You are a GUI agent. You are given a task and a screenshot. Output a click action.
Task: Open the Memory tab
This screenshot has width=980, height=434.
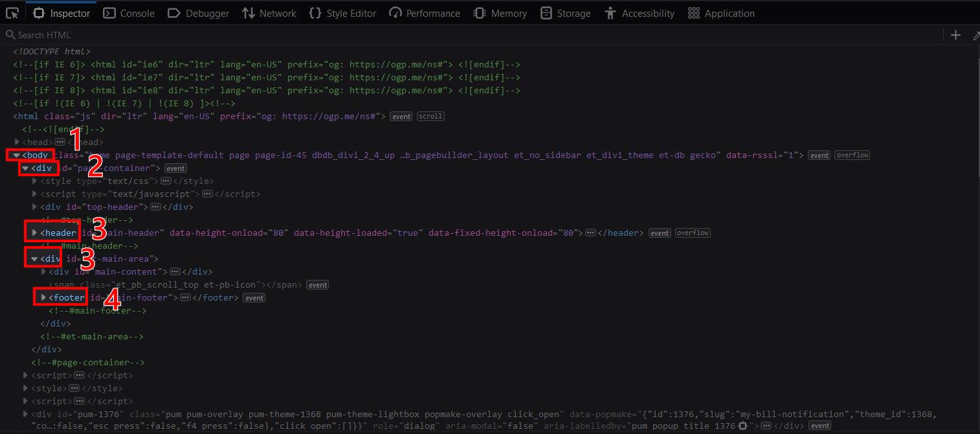[x=500, y=13]
